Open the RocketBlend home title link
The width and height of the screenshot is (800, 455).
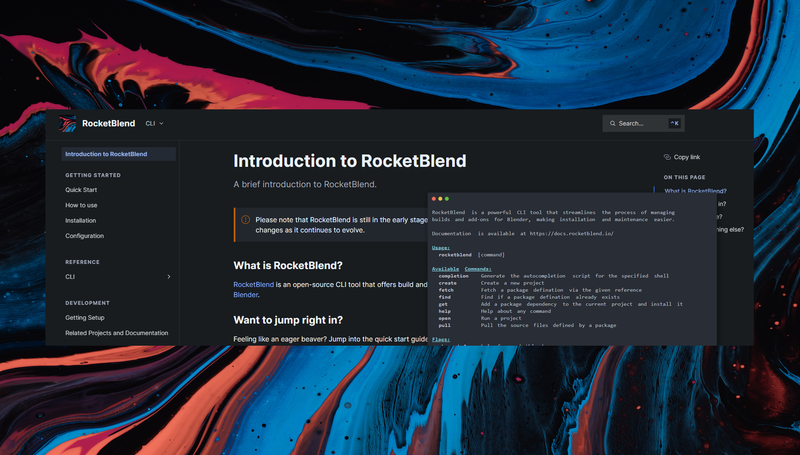[109, 123]
